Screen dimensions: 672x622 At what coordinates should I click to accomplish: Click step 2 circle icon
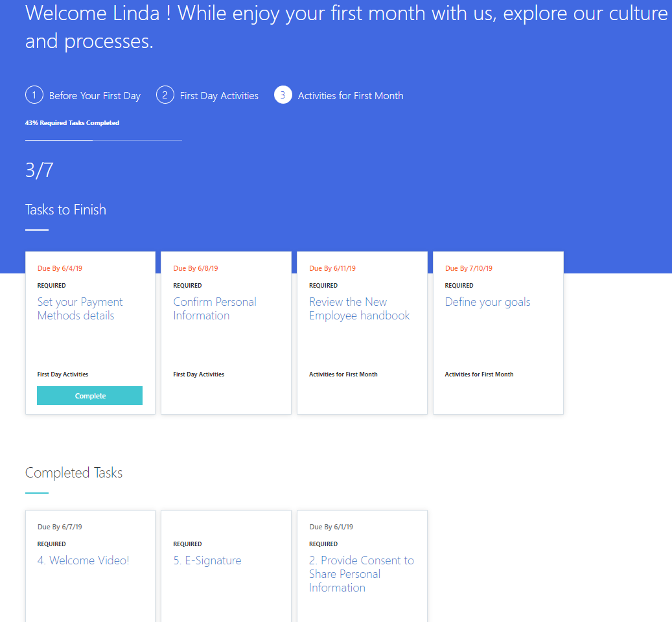tap(166, 95)
